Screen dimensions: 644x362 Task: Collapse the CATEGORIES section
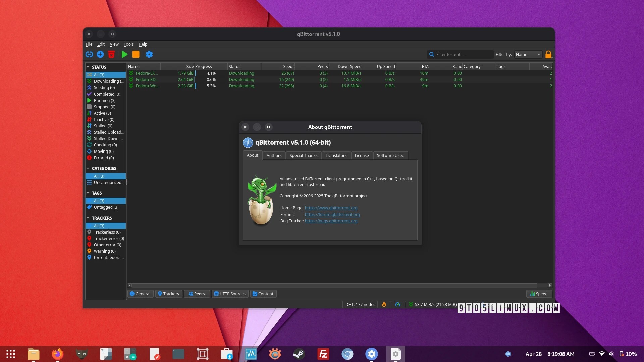[88, 168]
